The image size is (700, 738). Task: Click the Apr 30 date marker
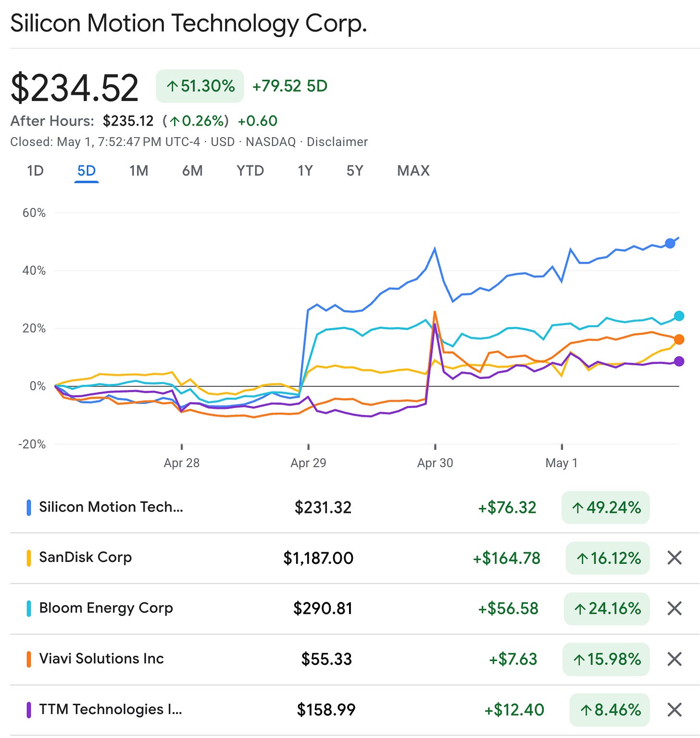[x=435, y=463]
